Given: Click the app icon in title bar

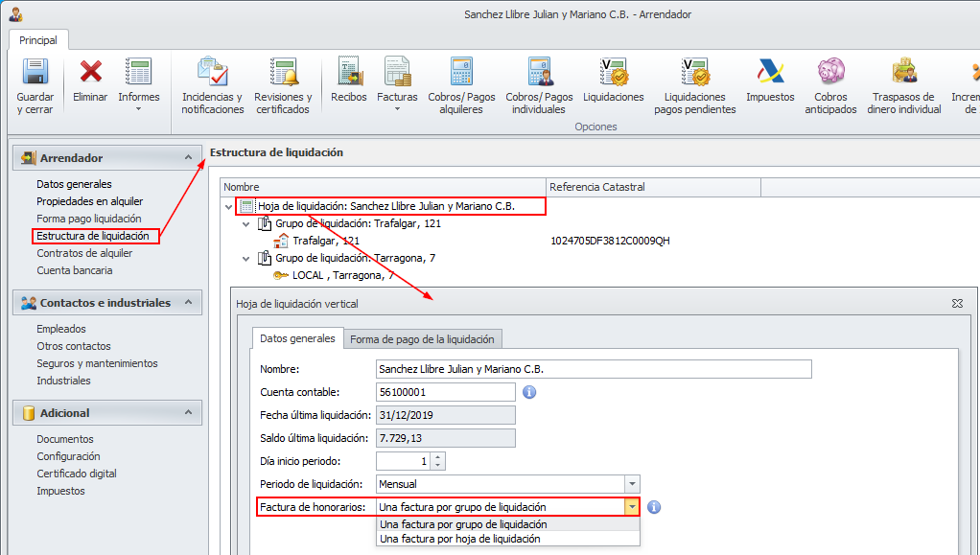Looking at the screenshot, I should pyautogui.click(x=15, y=13).
